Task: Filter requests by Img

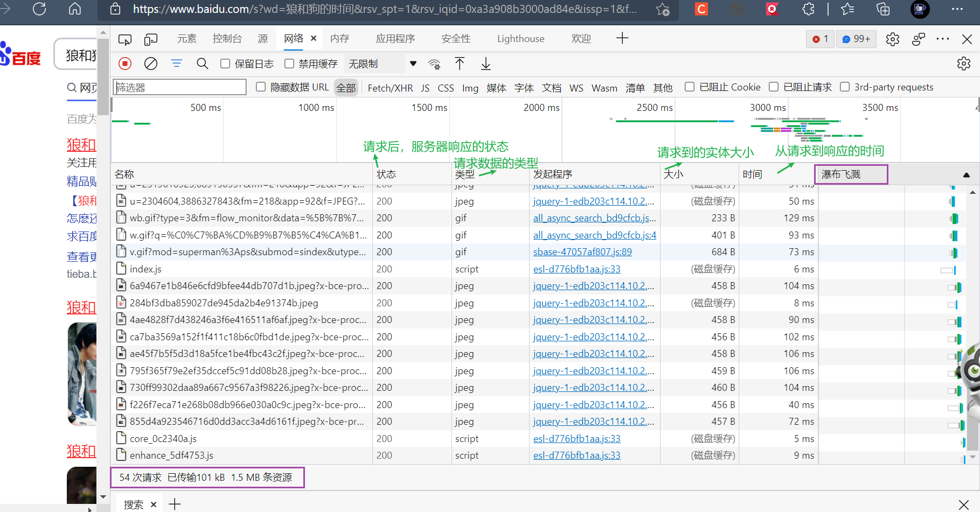Action: click(470, 88)
